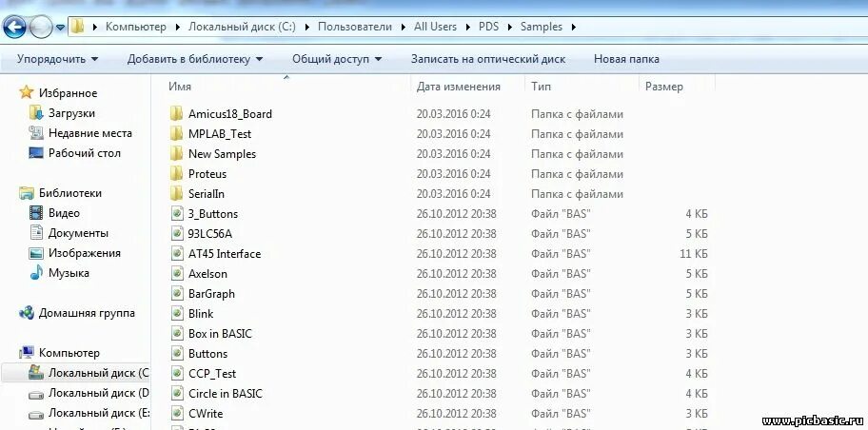Click the Axelson BAS file icon
The image size is (868, 430).
point(177,273)
